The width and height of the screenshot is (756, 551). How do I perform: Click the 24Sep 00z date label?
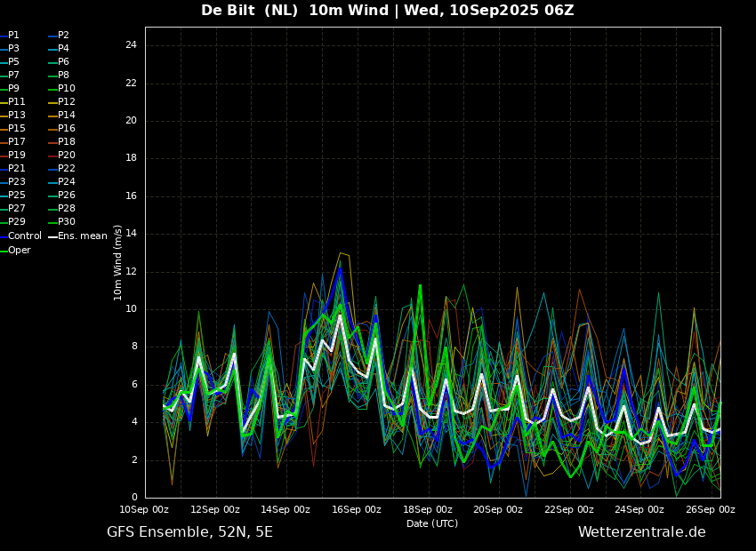point(639,509)
